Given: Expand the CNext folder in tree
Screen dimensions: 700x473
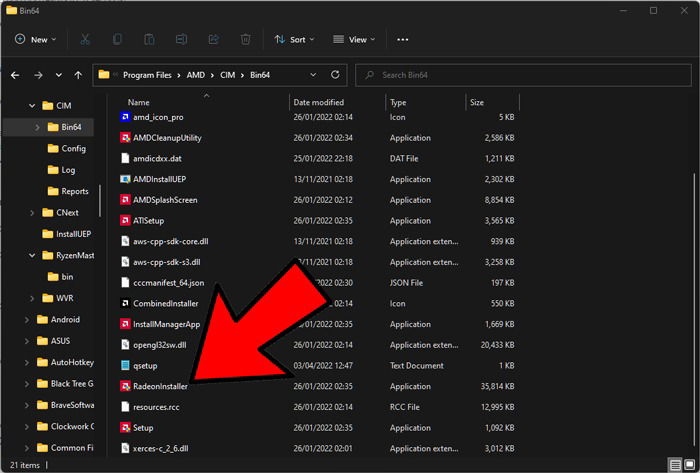Looking at the screenshot, I should coord(32,213).
